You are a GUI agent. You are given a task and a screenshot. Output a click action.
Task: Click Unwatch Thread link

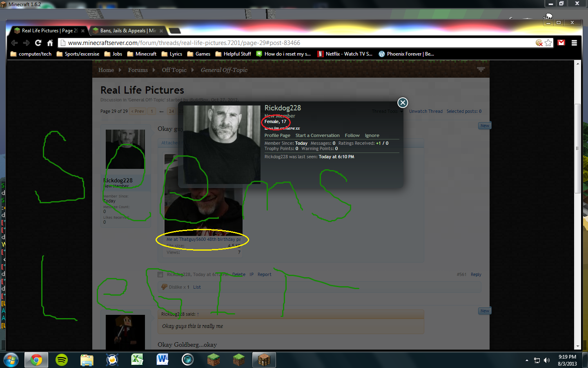(426, 111)
